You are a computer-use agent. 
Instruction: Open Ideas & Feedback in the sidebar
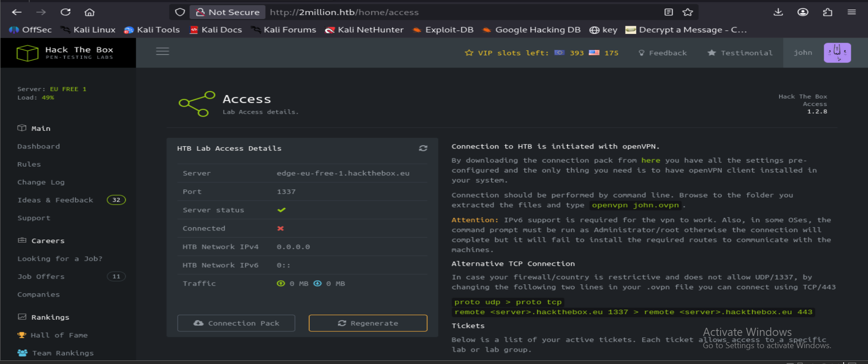(55, 200)
